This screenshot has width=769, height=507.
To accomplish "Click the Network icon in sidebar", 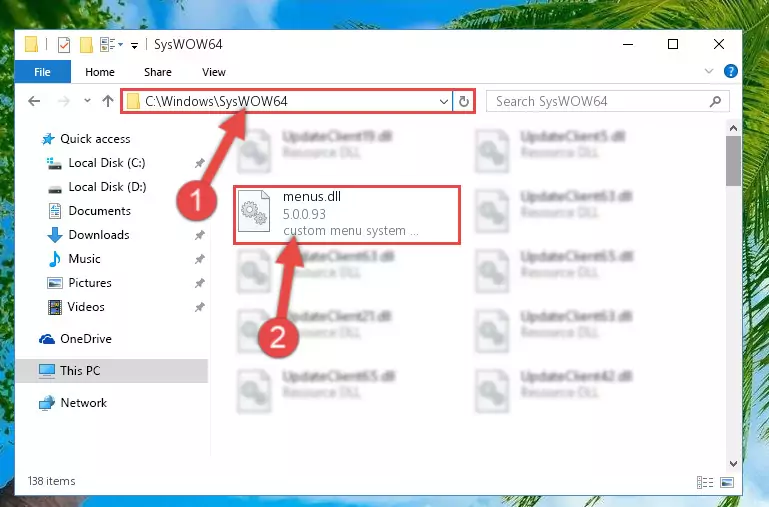I will point(47,403).
